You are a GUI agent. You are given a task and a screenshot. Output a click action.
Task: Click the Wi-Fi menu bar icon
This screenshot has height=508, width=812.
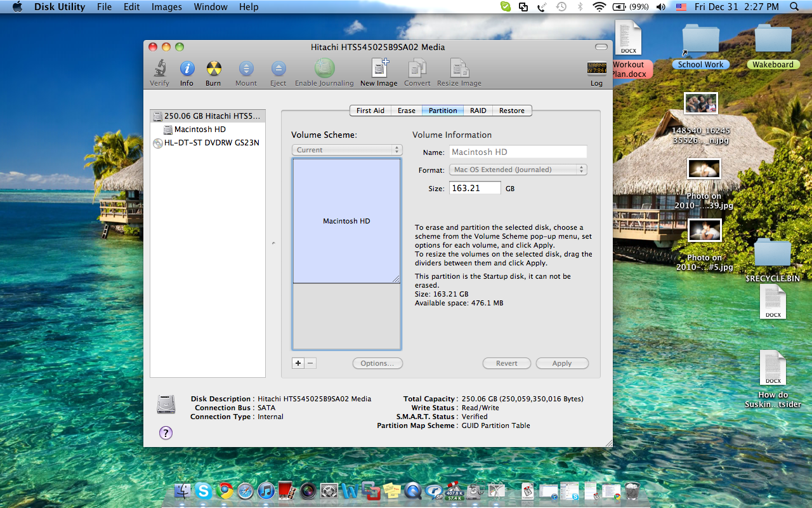(599, 7)
